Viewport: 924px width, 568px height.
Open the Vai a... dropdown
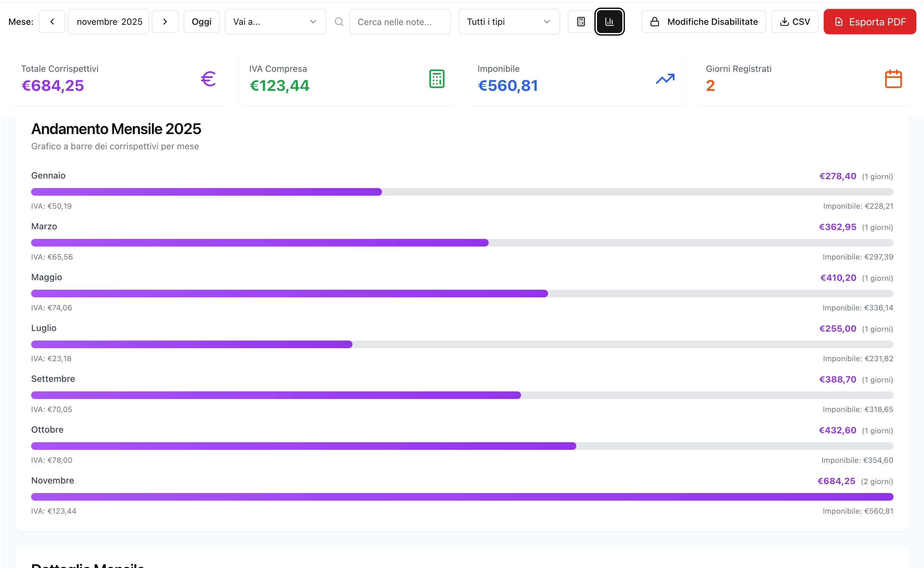pyautogui.click(x=275, y=22)
